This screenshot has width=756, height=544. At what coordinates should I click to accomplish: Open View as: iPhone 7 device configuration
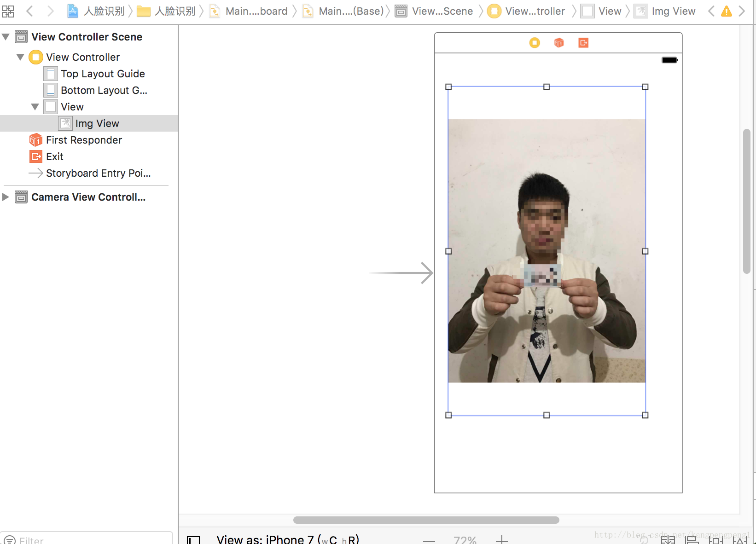288,539
